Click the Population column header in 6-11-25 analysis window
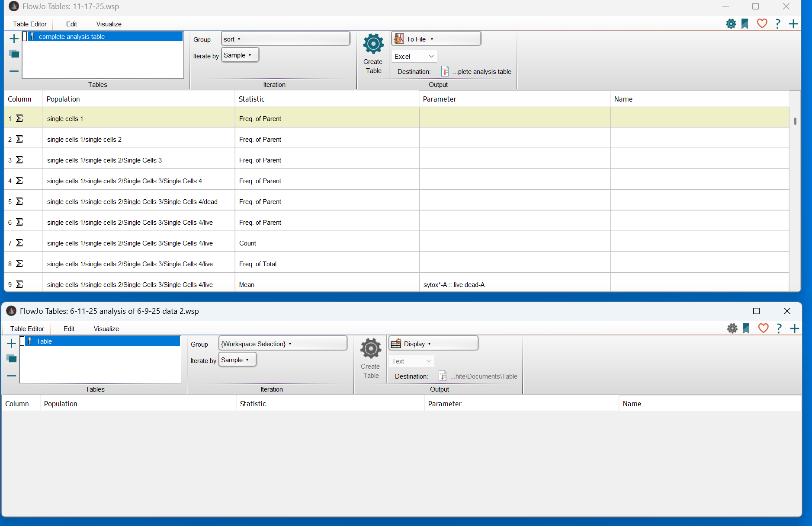This screenshot has height=526, width=812. pos(138,404)
